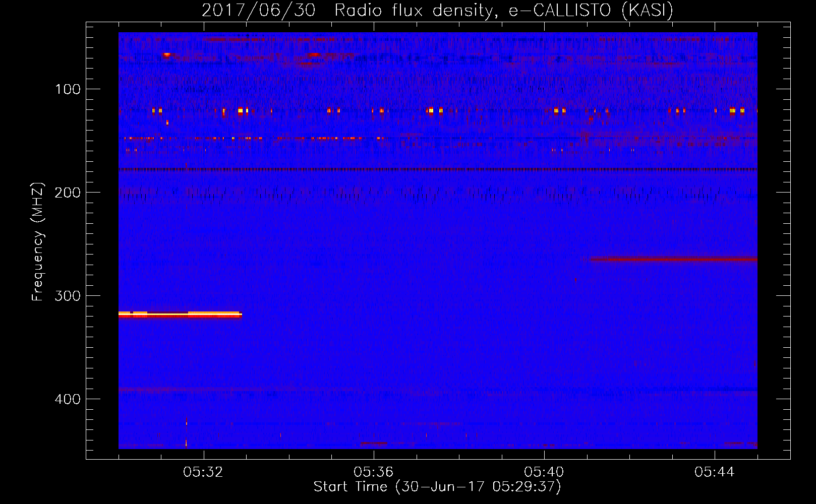Click the 300 MHz frequency tick label
816x504 pixels.
click(x=68, y=296)
